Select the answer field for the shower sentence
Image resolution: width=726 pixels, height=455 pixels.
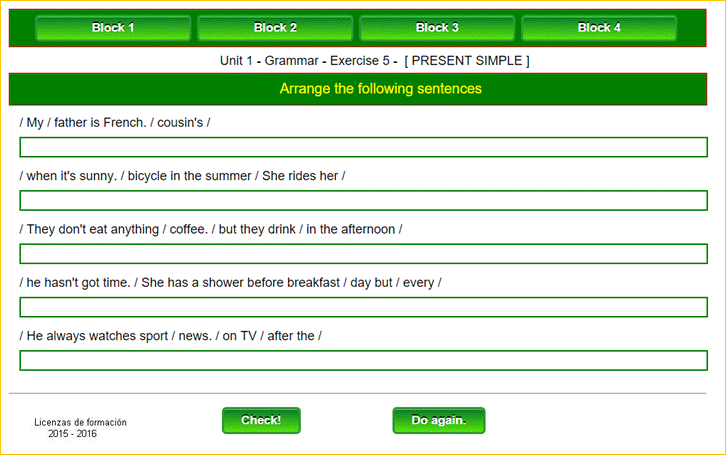363,307
